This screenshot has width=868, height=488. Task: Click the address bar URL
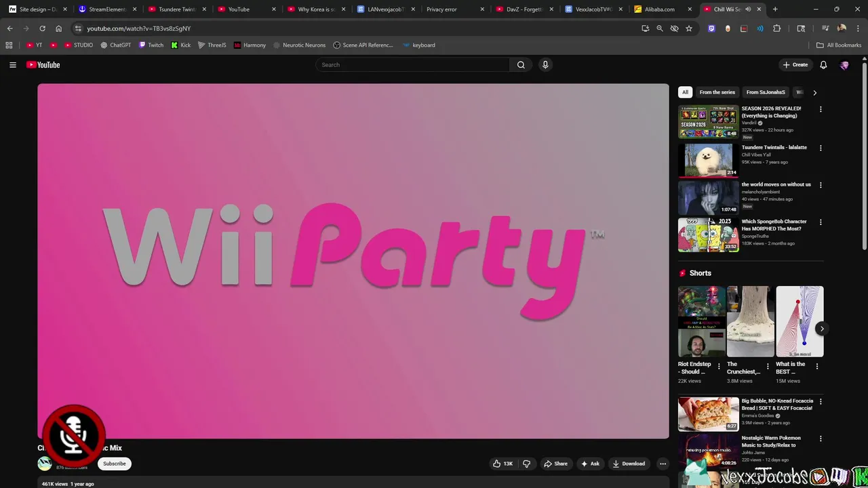[x=139, y=28]
